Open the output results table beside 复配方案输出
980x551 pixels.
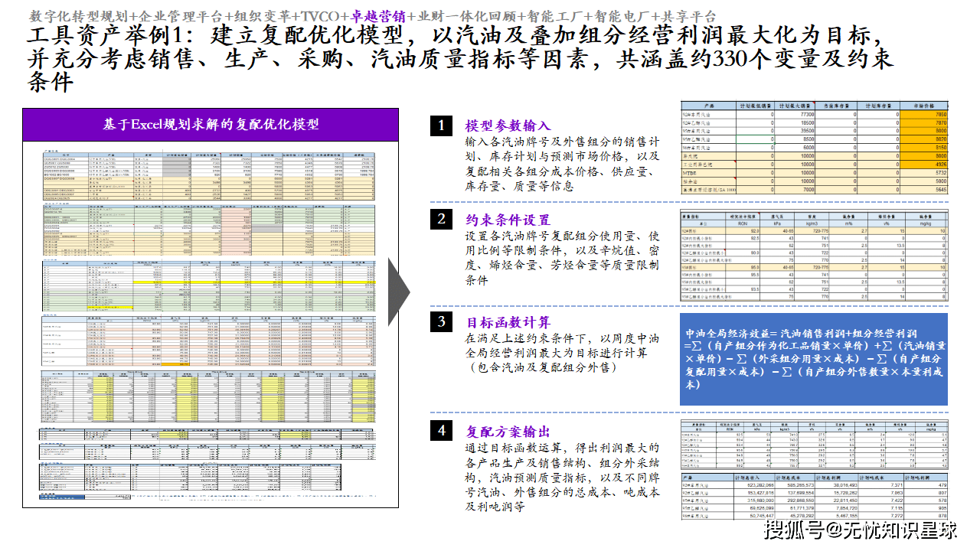tap(814, 470)
